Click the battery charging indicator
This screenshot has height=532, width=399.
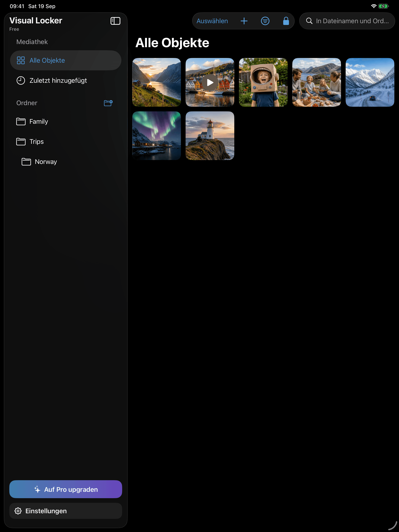[x=383, y=6]
